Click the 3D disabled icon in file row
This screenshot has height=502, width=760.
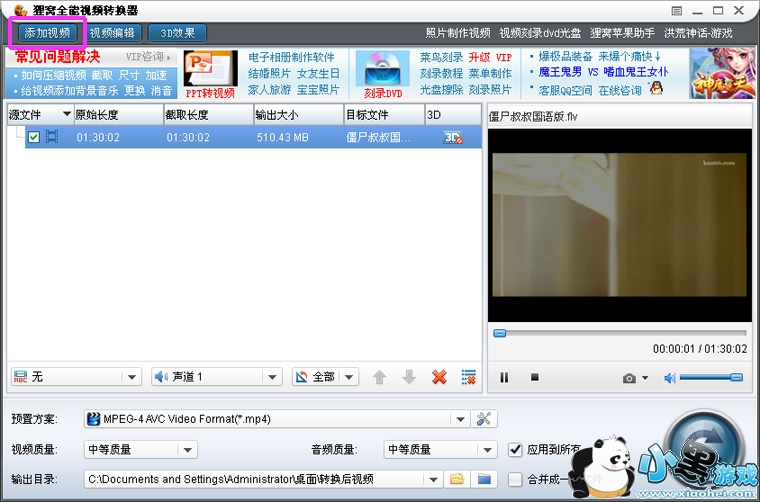pos(453,137)
